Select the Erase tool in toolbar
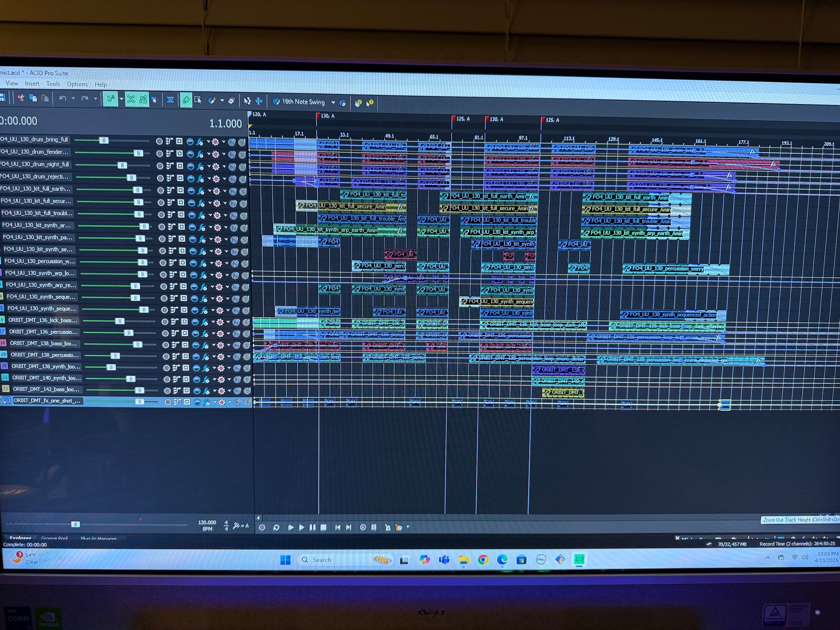Image resolution: width=840 pixels, height=630 pixels. (x=231, y=101)
